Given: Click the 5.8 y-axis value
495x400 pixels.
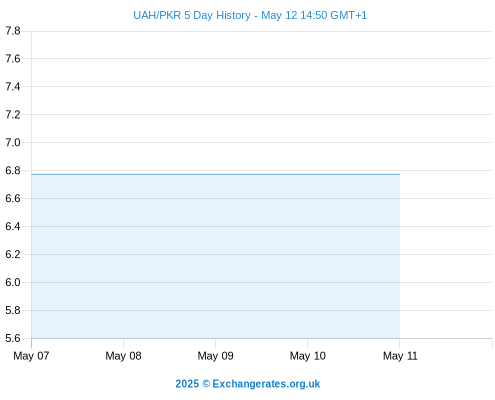Looking at the screenshot, I should (13, 311).
